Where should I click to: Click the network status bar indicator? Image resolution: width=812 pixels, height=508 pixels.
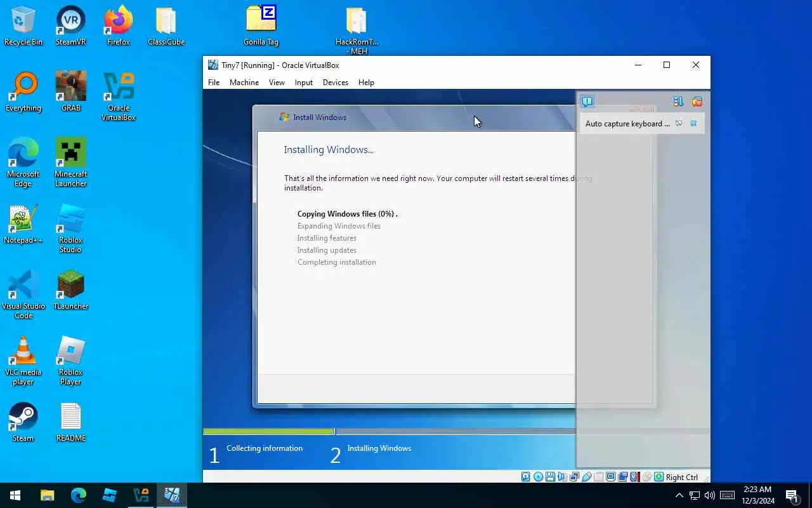(574, 477)
